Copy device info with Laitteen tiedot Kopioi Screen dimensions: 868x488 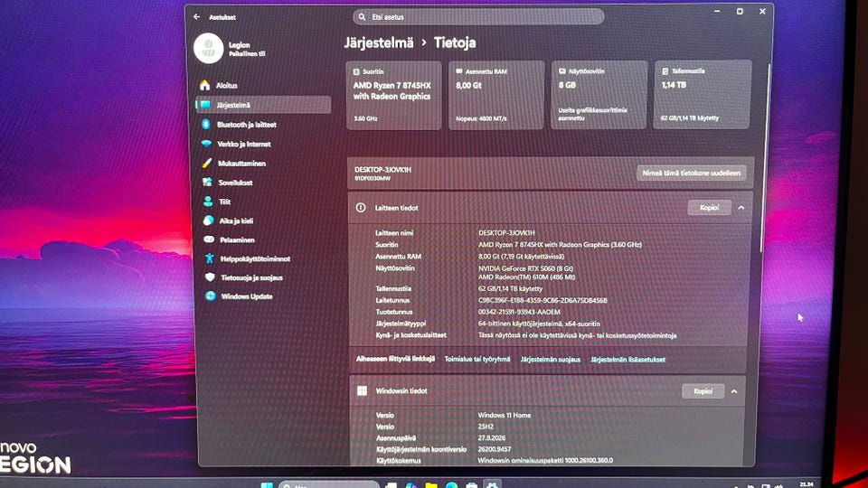click(x=709, y=208)
